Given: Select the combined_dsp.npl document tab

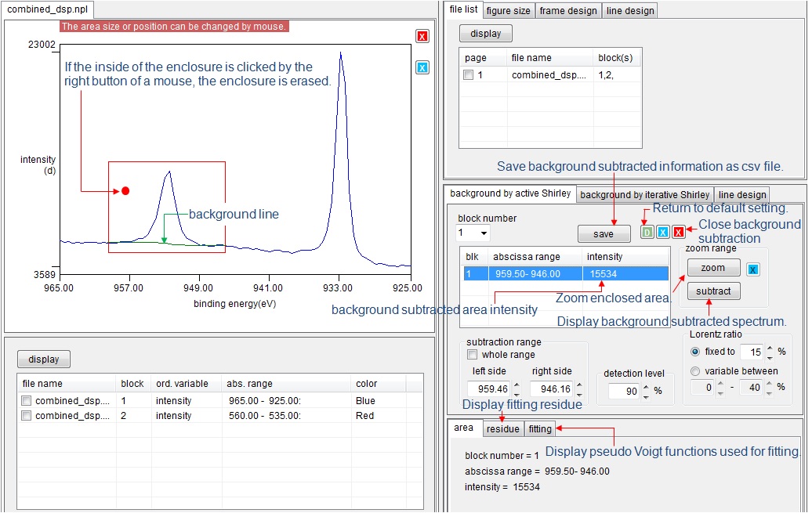Looking at the screenshot, I should coord(48,9).
